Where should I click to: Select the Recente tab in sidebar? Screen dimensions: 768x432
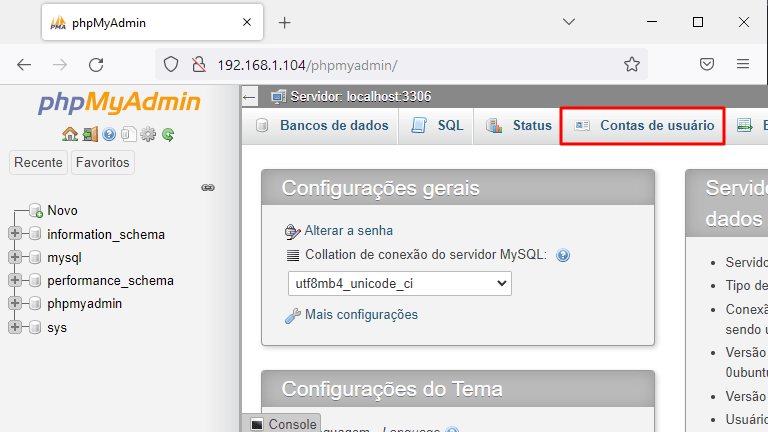click(38, 163)
